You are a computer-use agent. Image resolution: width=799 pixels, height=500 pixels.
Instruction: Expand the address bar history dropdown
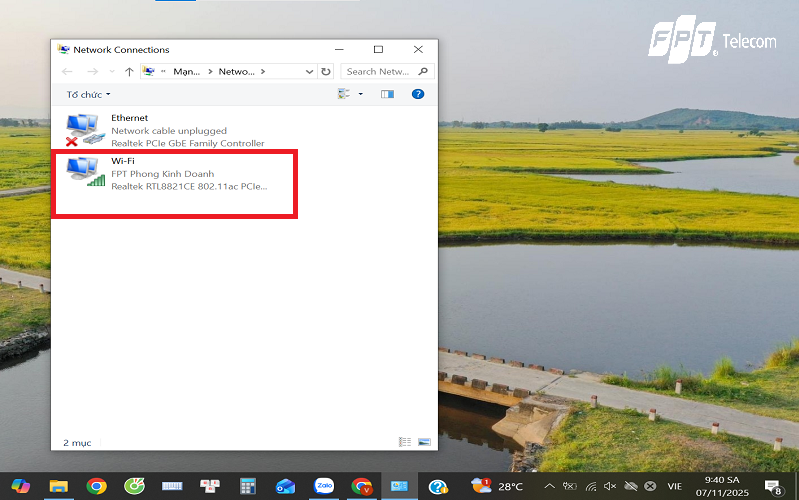(309, 72)
